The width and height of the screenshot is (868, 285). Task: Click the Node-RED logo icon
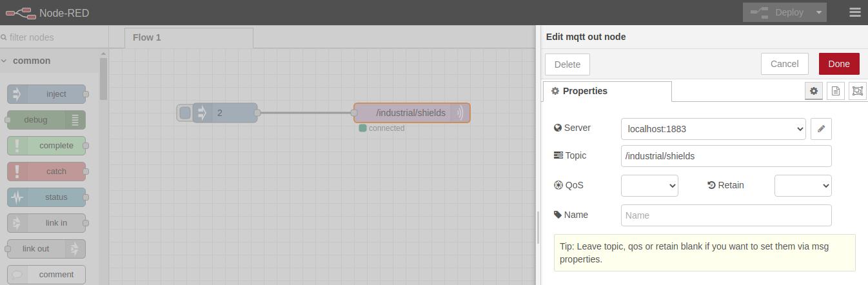20,13
